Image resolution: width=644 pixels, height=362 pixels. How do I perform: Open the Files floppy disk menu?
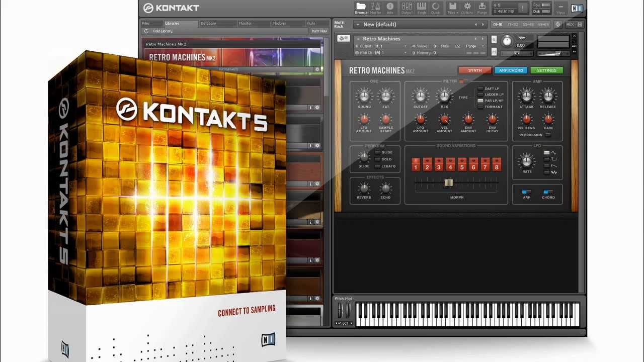(x=452, y=8)
